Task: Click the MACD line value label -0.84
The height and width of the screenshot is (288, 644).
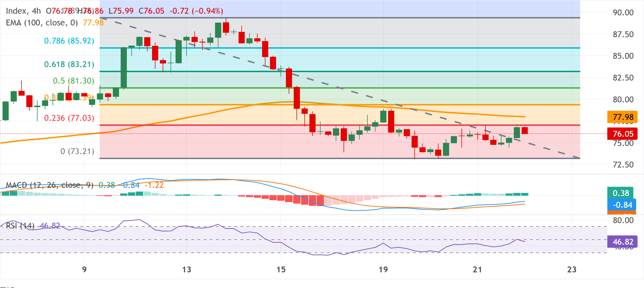Action: [x=622, y=205]
